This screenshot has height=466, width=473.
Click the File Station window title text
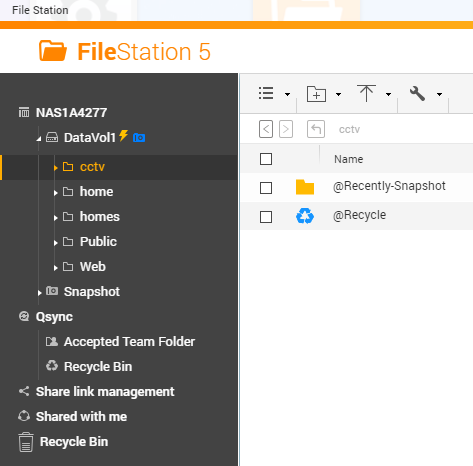40,10
